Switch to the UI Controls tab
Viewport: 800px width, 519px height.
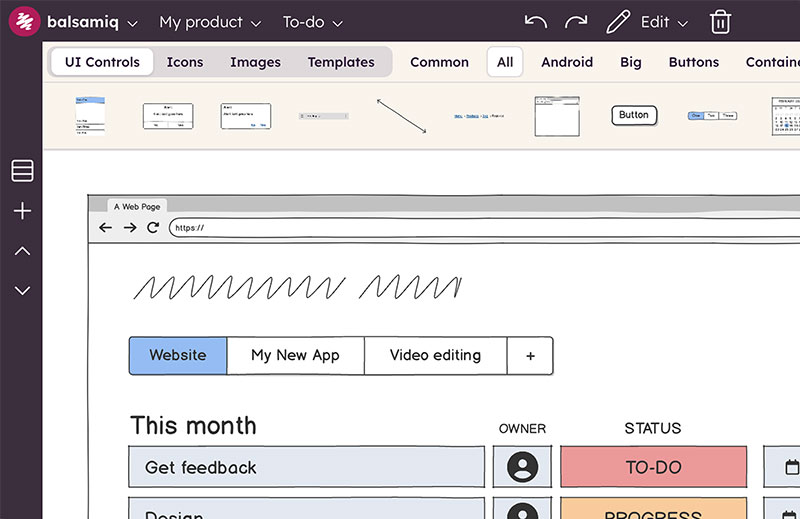[x=102, y=62]
